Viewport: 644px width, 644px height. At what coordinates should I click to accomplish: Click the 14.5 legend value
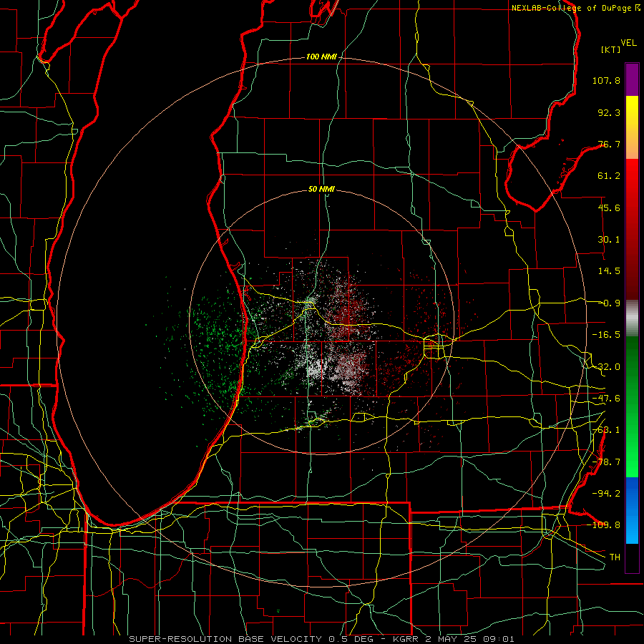tap(609, 271)
